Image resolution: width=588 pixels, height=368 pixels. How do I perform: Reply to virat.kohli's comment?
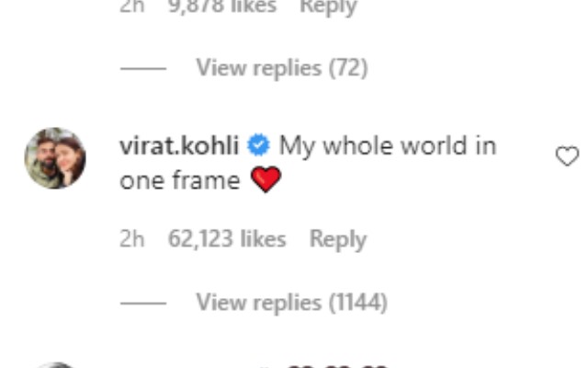(338, 239)
